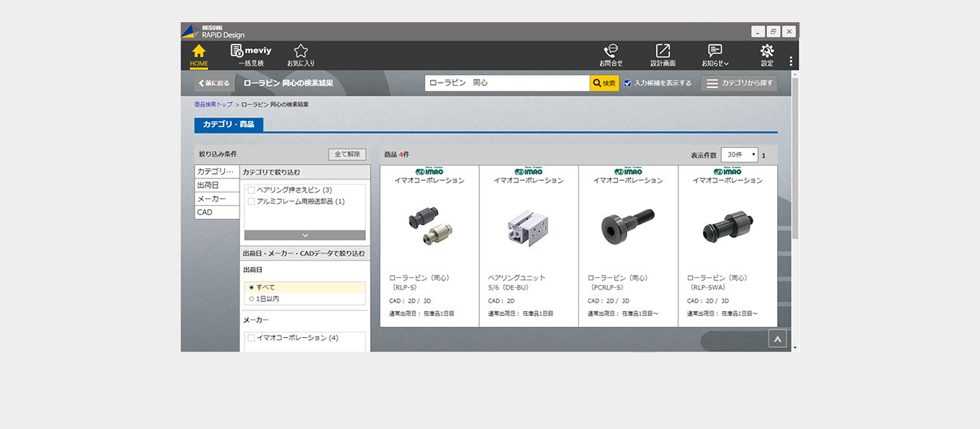This screenshot has width=980, height=429.
Task: Click the yellow 検索 search button
Action: [x=604, y=83]
